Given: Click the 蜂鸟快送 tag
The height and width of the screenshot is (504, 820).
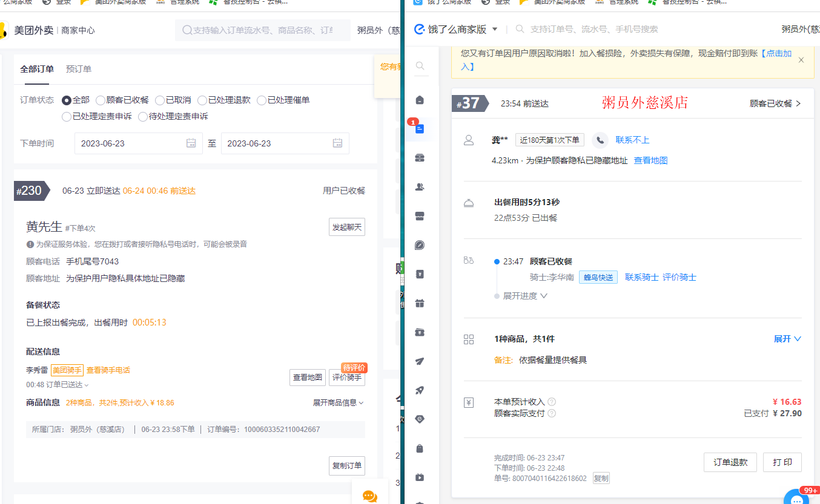Looking at the screenshot, I should tap(598, 277).
